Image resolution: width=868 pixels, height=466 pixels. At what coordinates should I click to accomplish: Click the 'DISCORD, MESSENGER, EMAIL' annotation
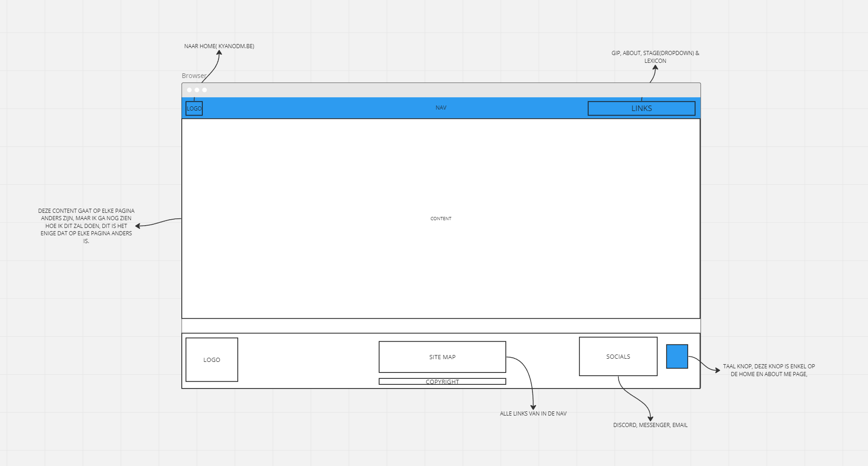pyautogui.click(x=650, y=425)
